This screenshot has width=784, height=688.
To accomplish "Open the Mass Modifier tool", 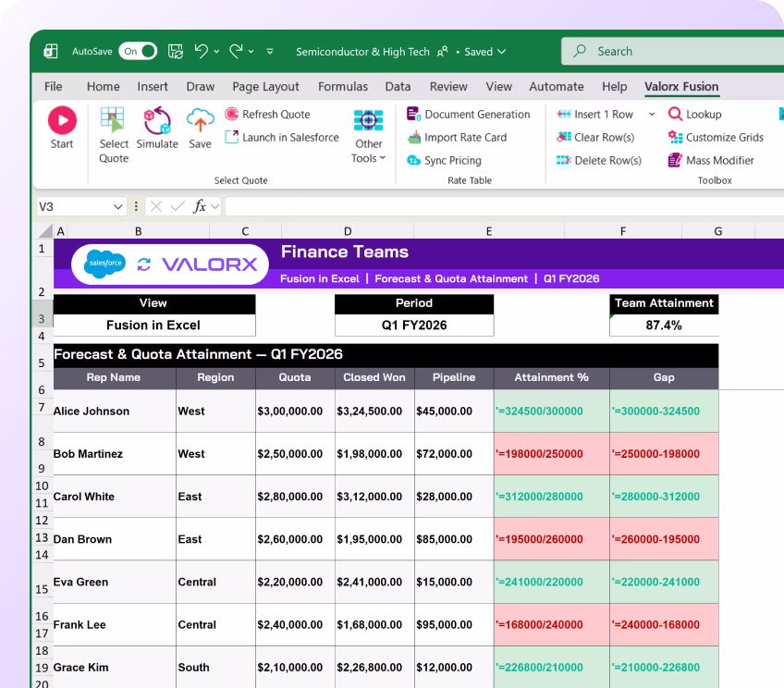I will (711, 161).
